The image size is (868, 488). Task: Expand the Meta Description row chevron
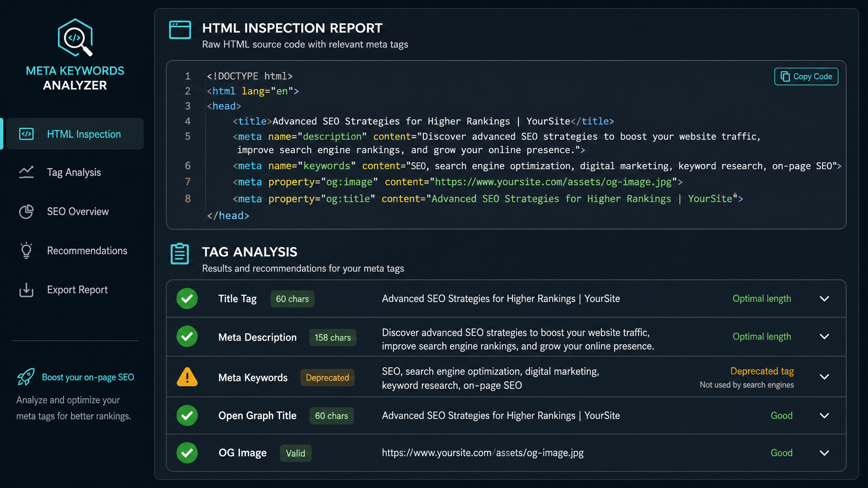pyautogui.click(x=824, y=336)
